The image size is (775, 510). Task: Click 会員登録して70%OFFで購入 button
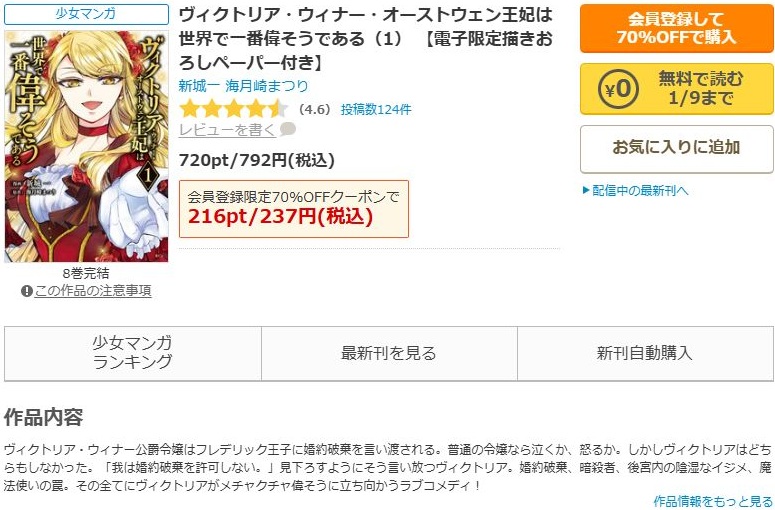[677, 28]
